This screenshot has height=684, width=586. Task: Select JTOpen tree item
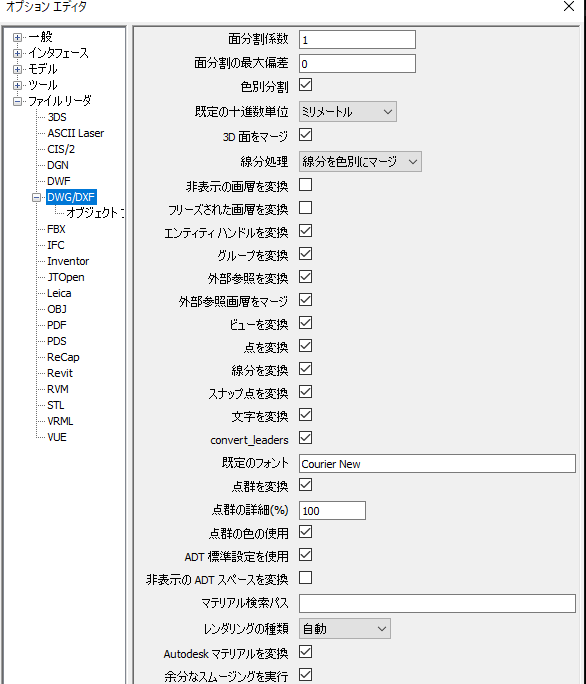pyautogui.click(x=66, y=277)
